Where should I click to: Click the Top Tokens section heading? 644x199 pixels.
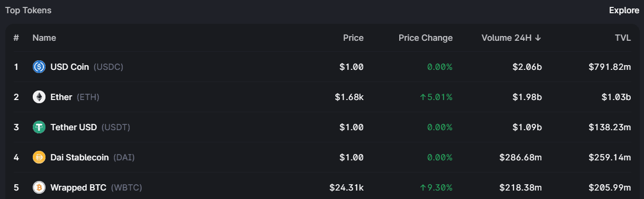tap(29, 11)
